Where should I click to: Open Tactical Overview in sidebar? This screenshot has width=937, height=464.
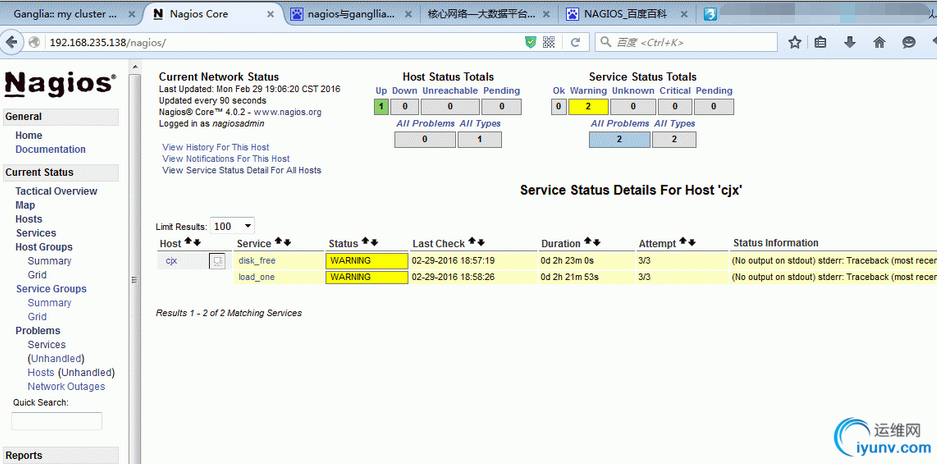[x=56, y=191]
